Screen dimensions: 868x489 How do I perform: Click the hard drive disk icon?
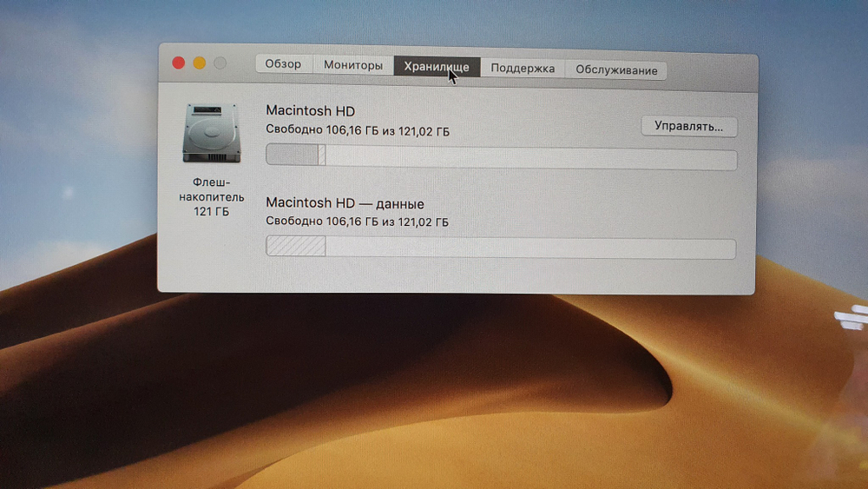point(212,133)
